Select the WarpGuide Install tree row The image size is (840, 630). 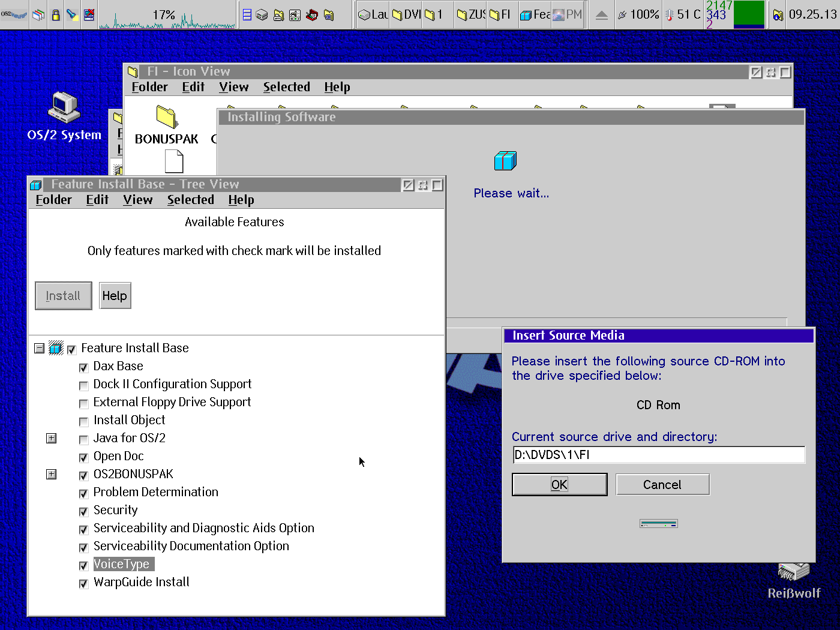click(x=142, y=582)
